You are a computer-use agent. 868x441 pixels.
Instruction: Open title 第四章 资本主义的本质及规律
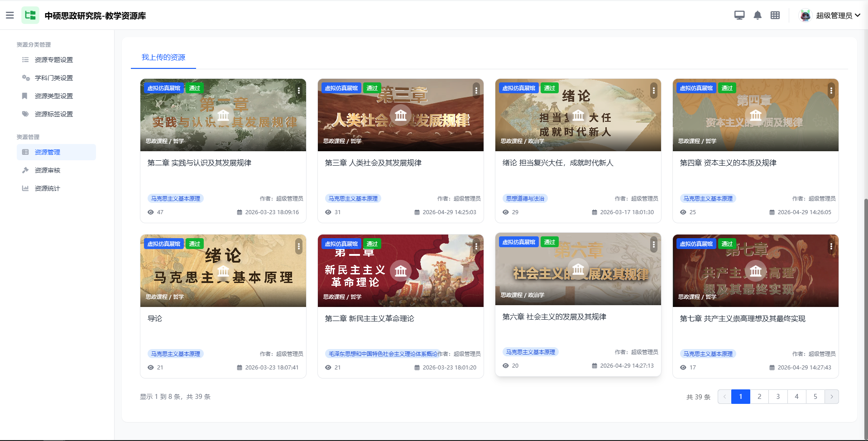(728, 163)
